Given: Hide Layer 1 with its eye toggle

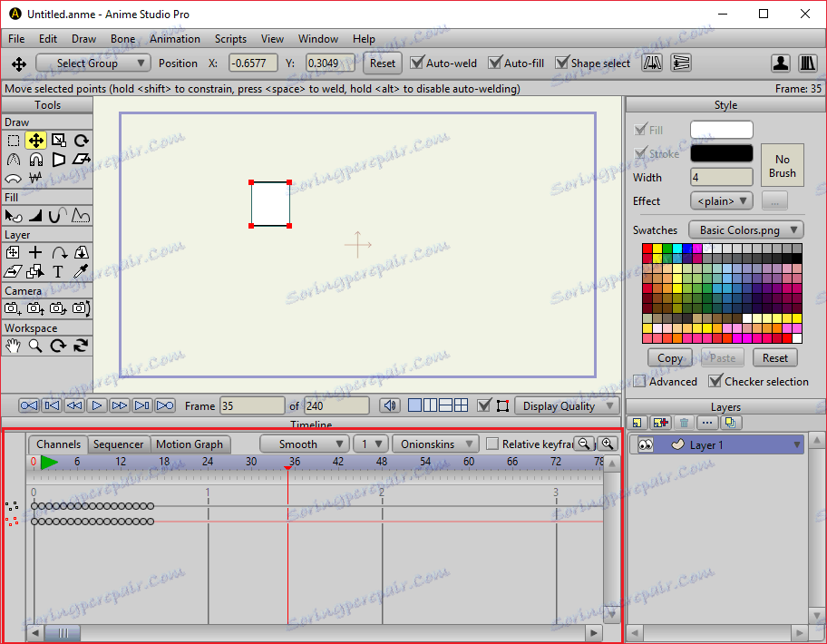Looking at the screenshot, I should pyautogui.click(x=645, y=444).
